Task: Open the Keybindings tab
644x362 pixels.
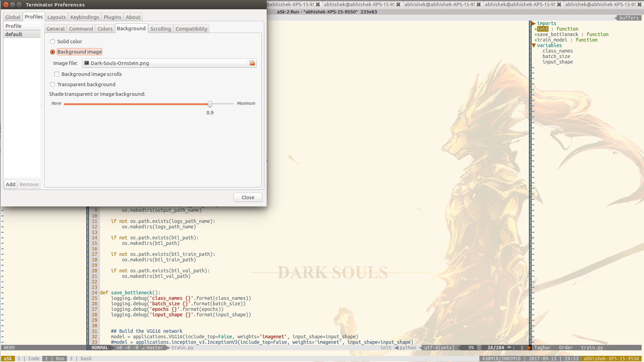Action: click(85, 17)
